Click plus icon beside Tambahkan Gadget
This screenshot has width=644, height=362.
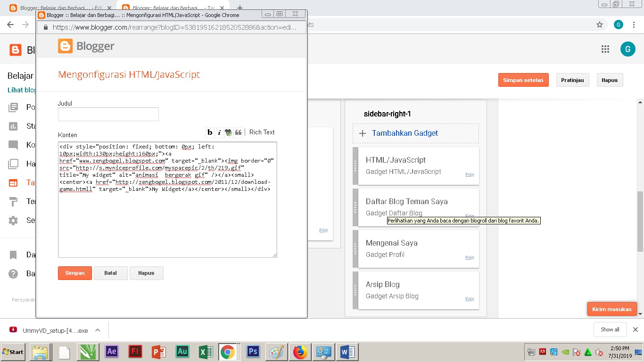coord(363,133)
